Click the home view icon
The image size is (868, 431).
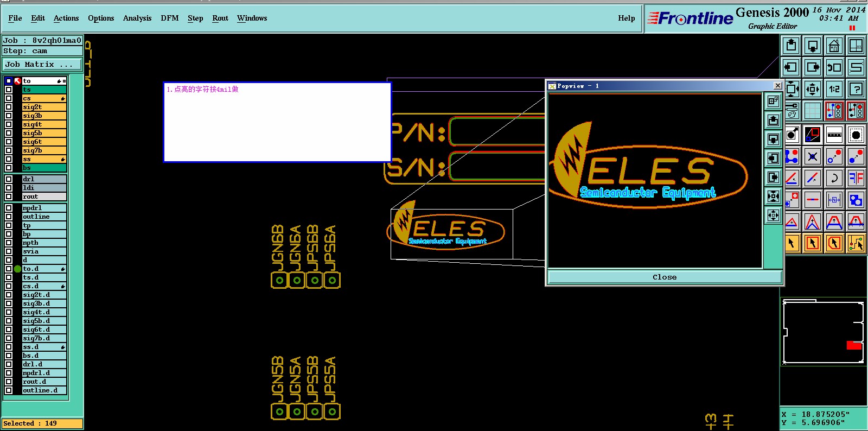pyautogui.click(x=834, y=46)
